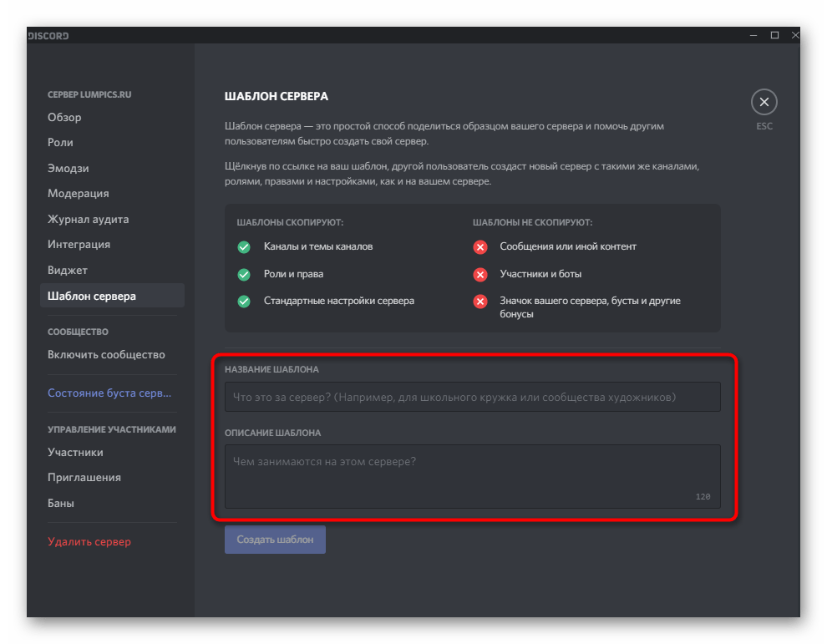Click the red X beside Сообщения или иной контент
Screen dimensions: 827x644
click(479, 246)
